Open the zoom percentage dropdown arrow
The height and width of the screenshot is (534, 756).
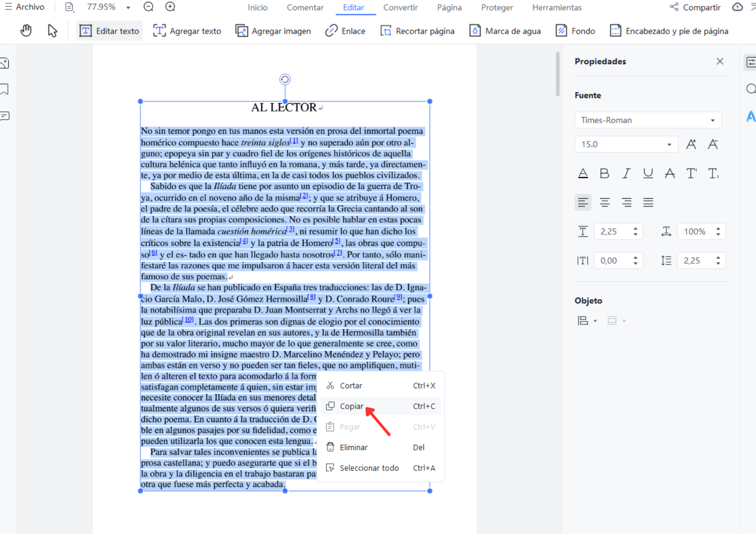click(128, 8)
